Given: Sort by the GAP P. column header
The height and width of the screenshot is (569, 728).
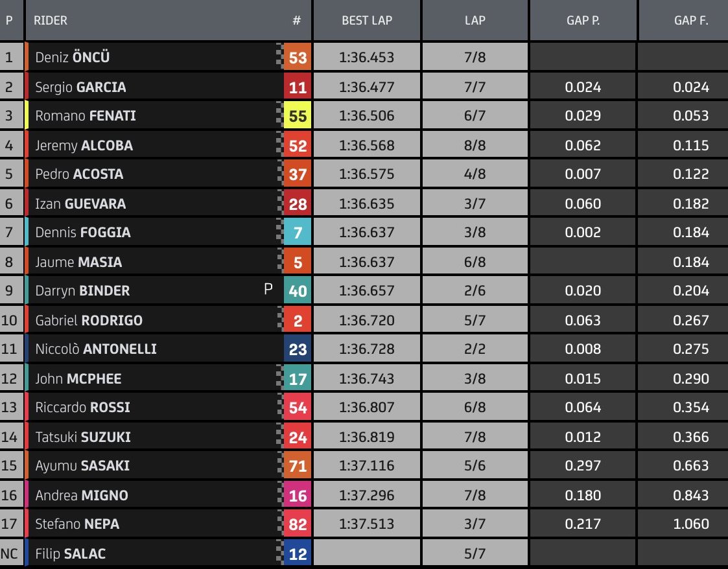Looking at the screenshot, I should pyautogui.click(x=583, y=20).
